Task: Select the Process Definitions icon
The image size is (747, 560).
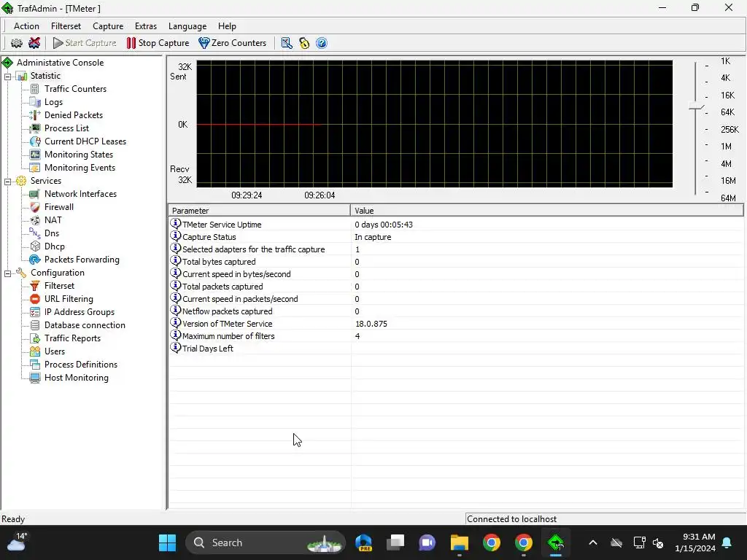Action: click(35, 365)
